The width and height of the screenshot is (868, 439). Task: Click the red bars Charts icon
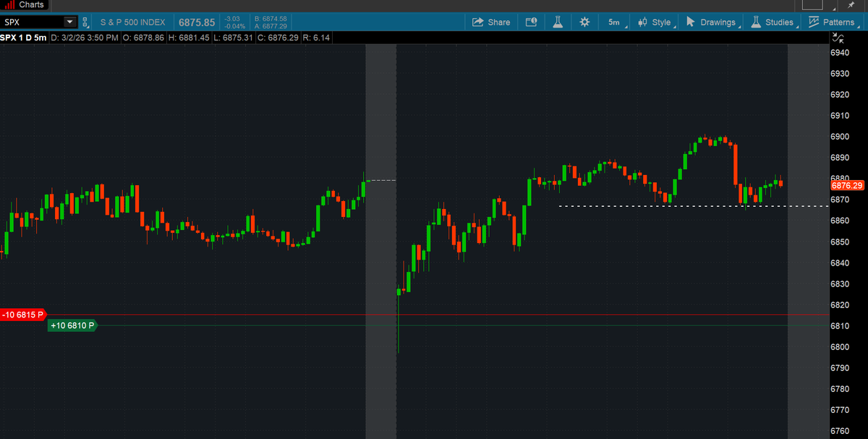click(10, 4)
